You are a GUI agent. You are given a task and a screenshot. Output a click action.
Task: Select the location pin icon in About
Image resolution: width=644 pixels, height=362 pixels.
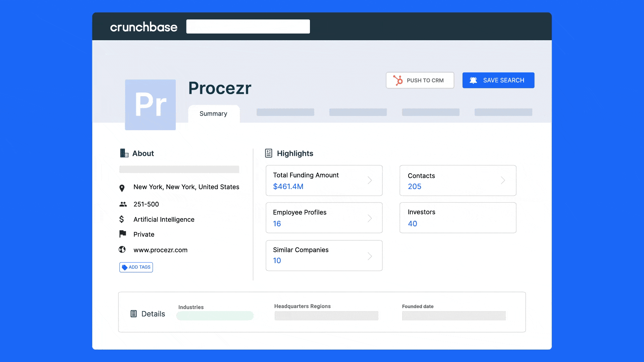(x=123, y=187)
